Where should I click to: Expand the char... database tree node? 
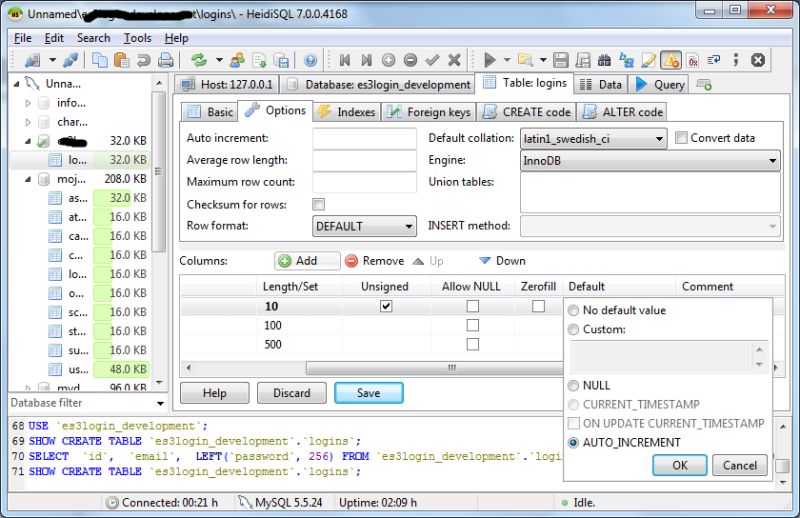[x=28, y=122]
